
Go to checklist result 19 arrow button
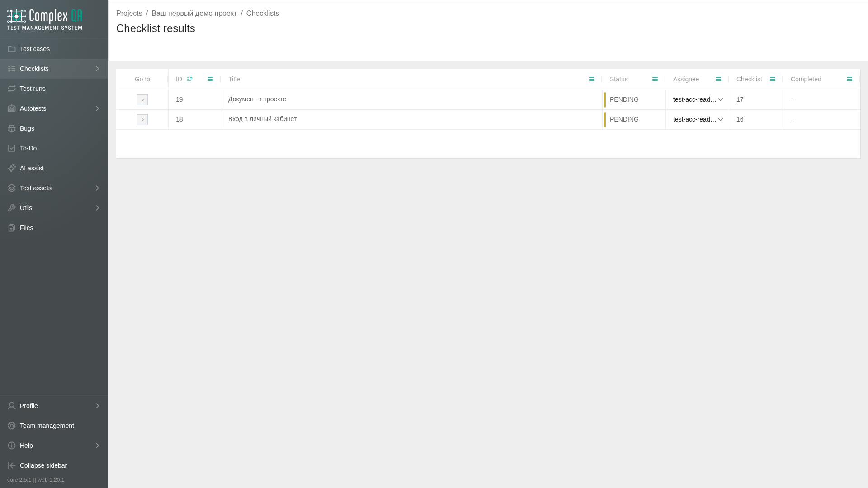coord(142,100)
